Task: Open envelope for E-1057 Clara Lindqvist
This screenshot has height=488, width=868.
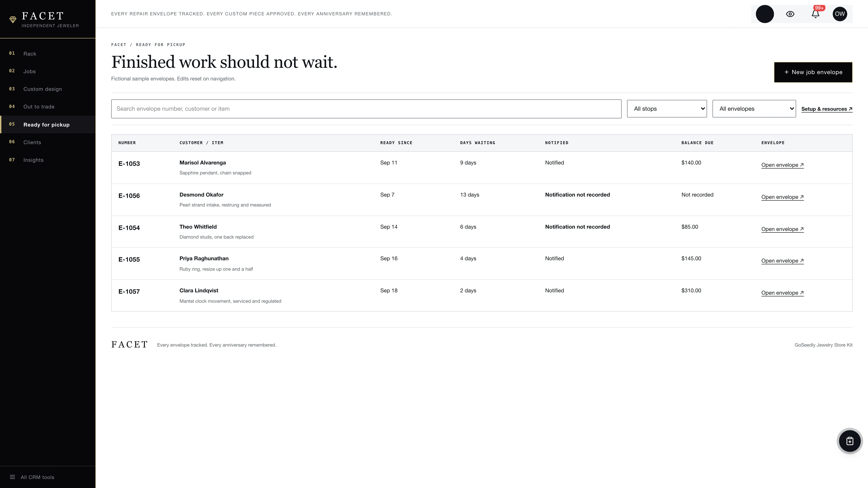Action: tap(782, 293)
